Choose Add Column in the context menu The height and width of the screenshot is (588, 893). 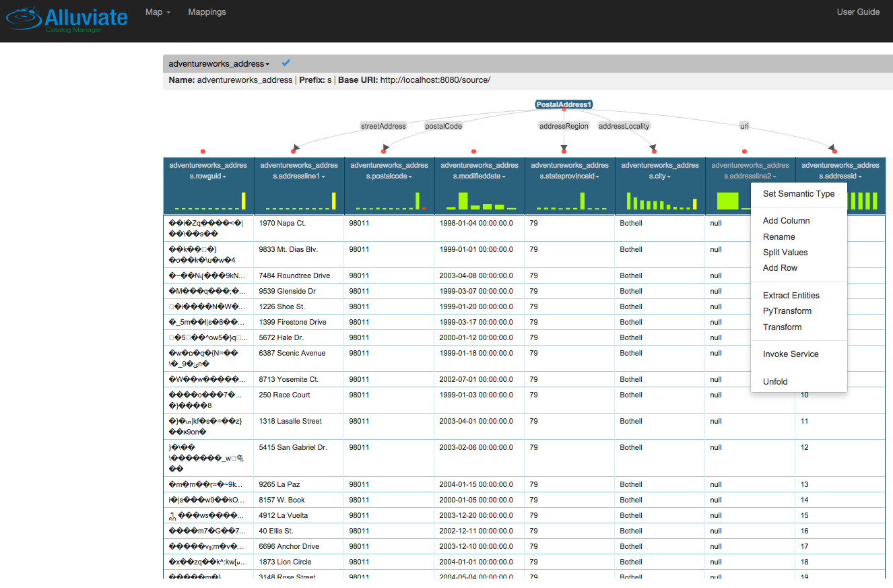tap(799, 221)
